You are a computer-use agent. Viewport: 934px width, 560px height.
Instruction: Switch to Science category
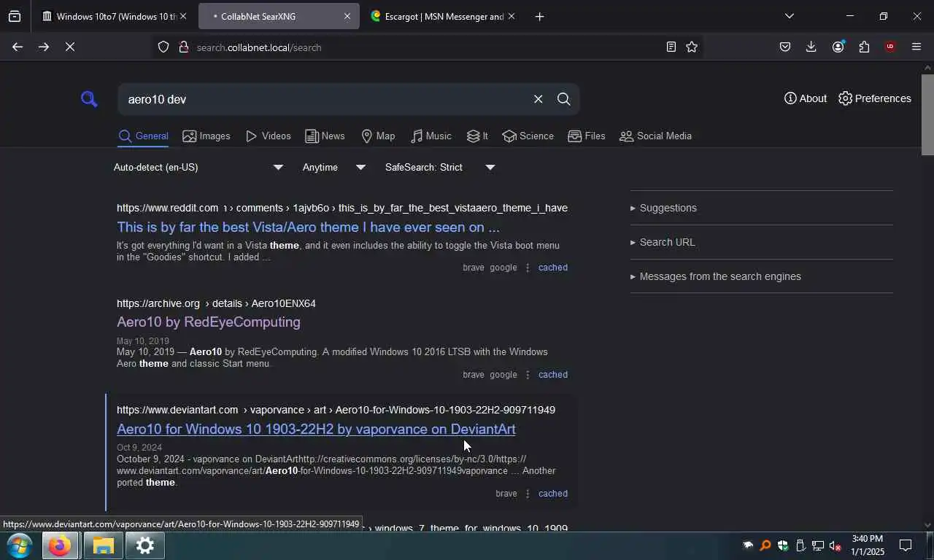[x=528, y=136]
